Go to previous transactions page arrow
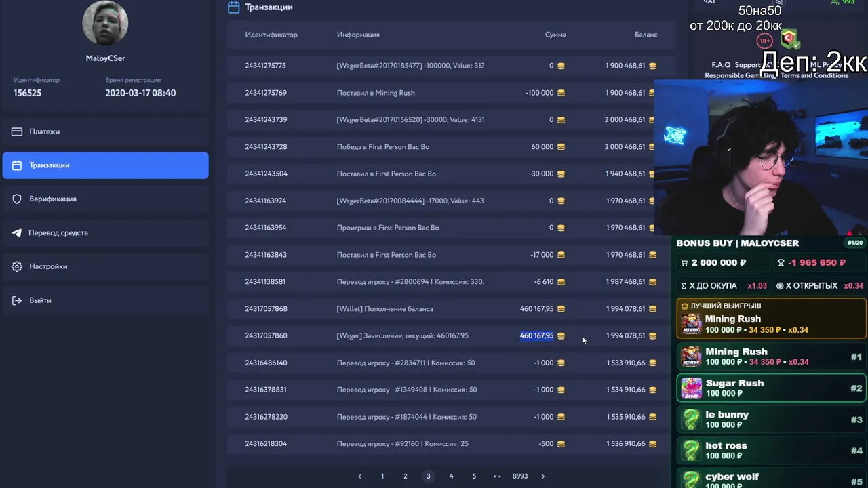This screenshot has width=868, height=488. coord(359,476)
